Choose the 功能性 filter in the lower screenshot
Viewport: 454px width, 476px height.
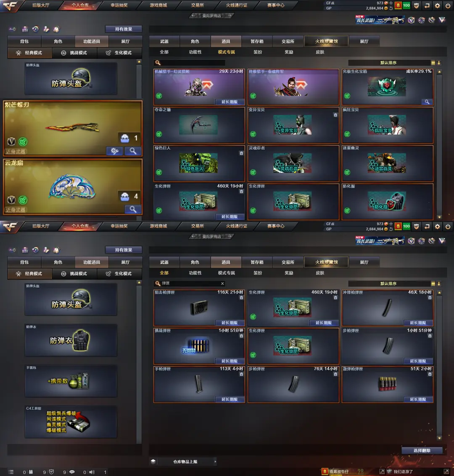point(195,273)
